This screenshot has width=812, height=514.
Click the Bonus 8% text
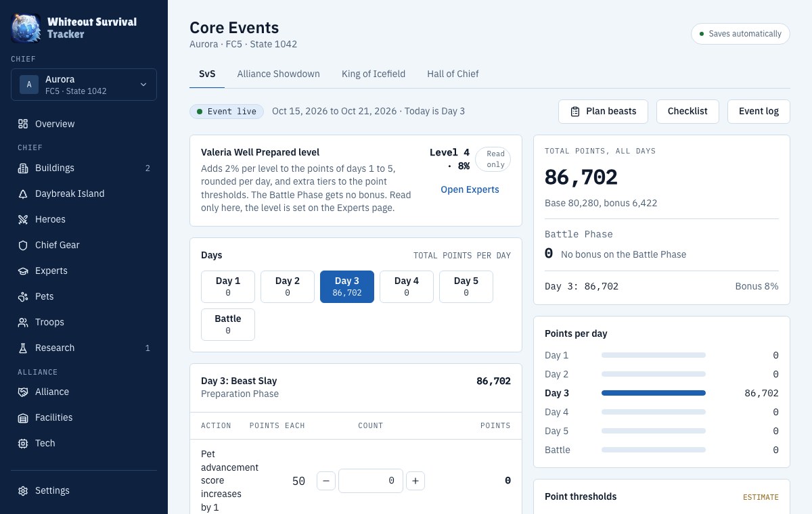[x=757, y=286]
